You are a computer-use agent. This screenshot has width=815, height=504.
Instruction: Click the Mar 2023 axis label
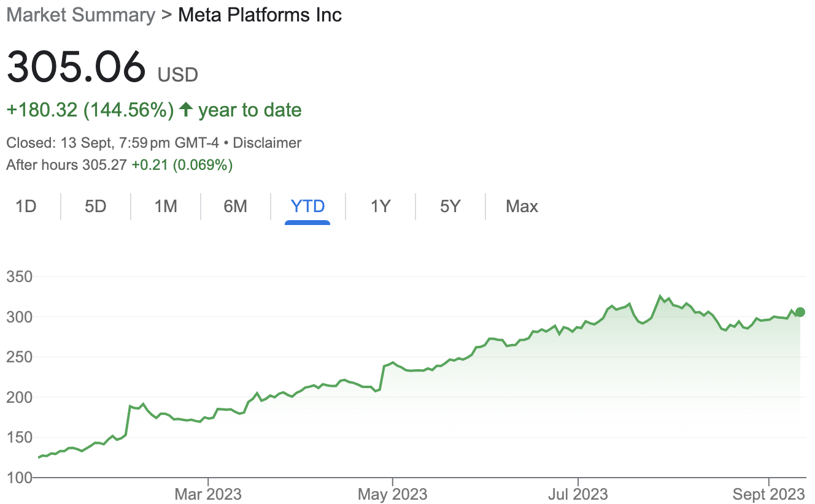point(209,494)
